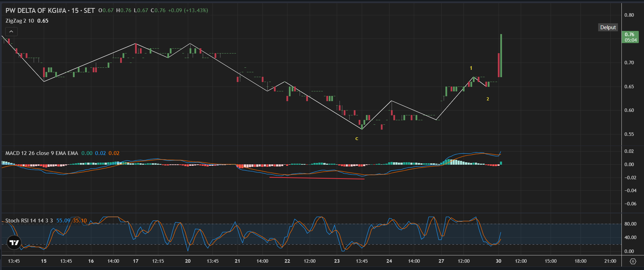Click the date label 17 on time axis
This screenshot has height=270, width=644.
point(135,261)
